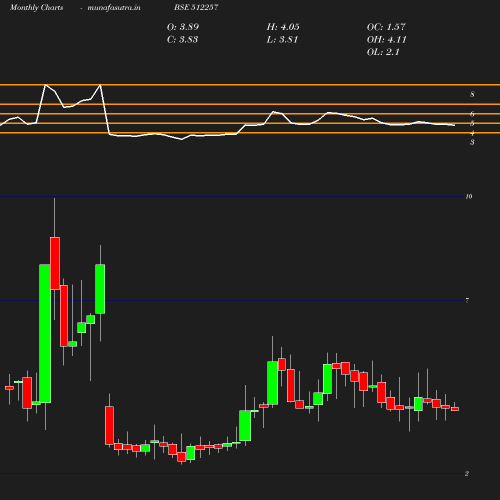Click the price axis label 2
This screenshot has width=500, height=500.
(467, 474)
